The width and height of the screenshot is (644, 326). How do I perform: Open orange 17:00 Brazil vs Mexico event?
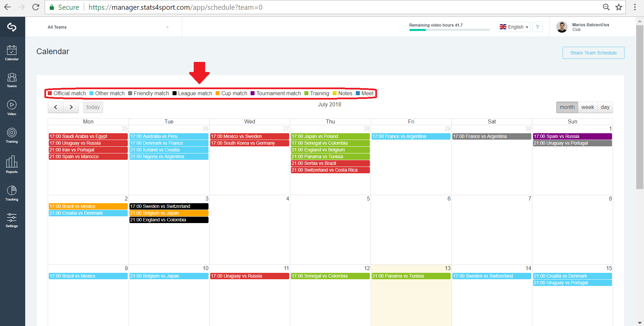click(x=88, y=206)
